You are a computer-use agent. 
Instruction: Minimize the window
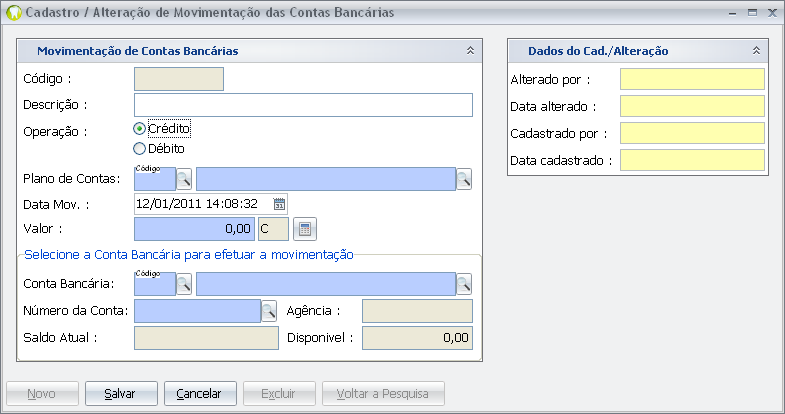click(732, 13)
